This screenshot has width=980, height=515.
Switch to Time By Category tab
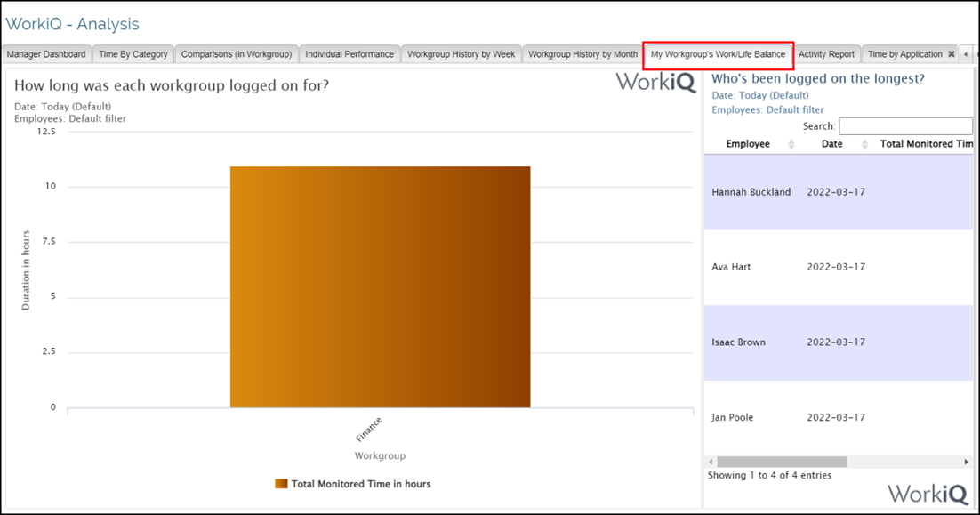point(133,54)
